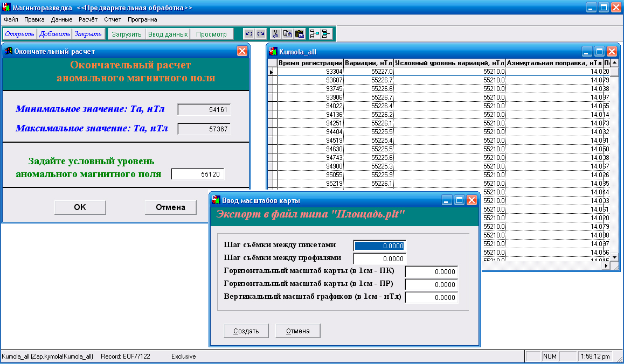This screenshot has width=624, height=364.
Task: Click the Copy icon in toolbar
Action: point(287,34)
